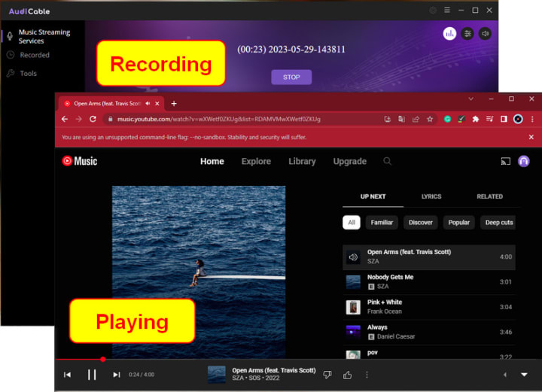Click the Pink + White album thumbnail
Screen dimensions: 542x392
coord(353,307)
